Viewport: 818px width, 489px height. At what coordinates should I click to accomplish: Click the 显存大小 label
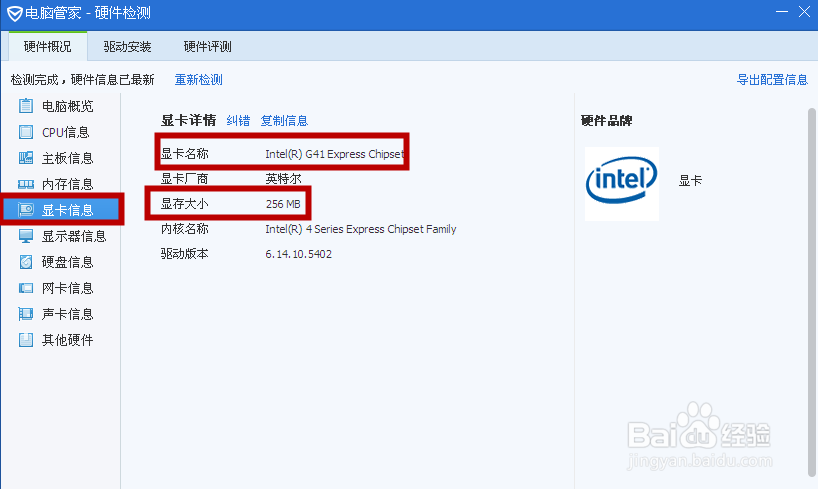[x=185, y=204]
